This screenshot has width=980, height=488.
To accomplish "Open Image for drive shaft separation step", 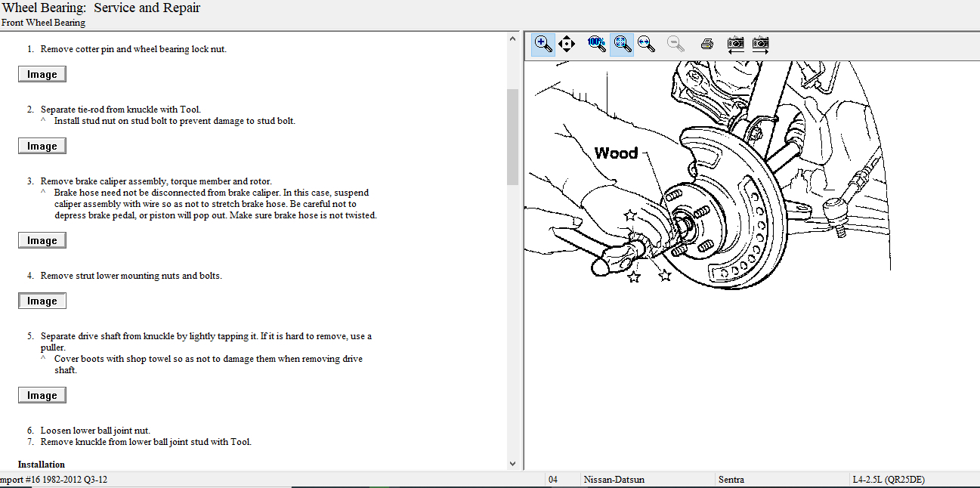I will pos(42,395).
